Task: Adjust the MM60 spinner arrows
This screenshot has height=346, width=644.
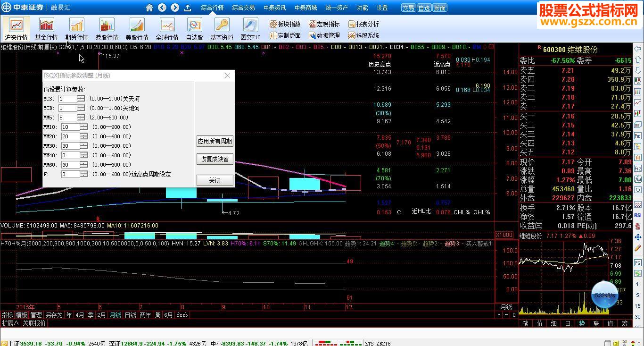Action: click(84, 165)
